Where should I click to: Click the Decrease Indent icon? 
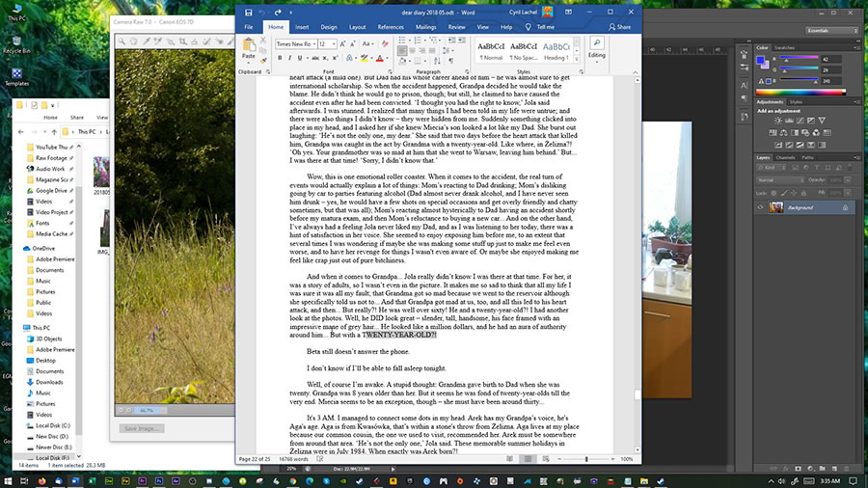[x=452, y=40]
